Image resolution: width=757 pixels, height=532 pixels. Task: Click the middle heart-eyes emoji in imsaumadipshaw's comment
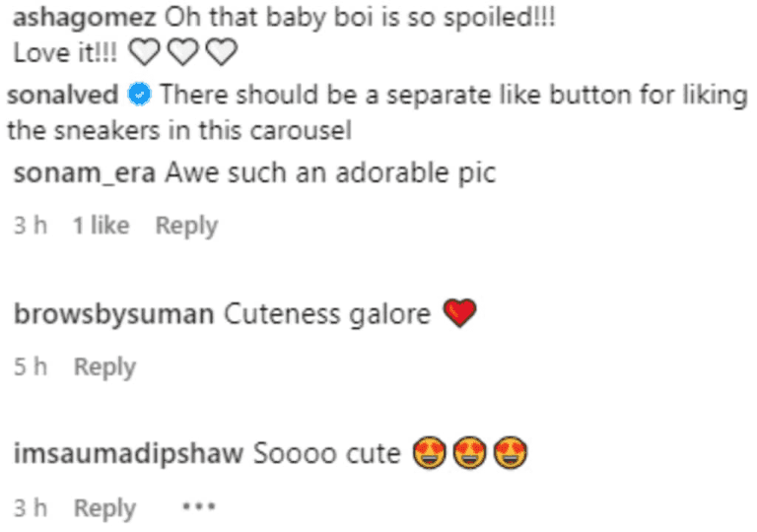(x=471, y=455)
